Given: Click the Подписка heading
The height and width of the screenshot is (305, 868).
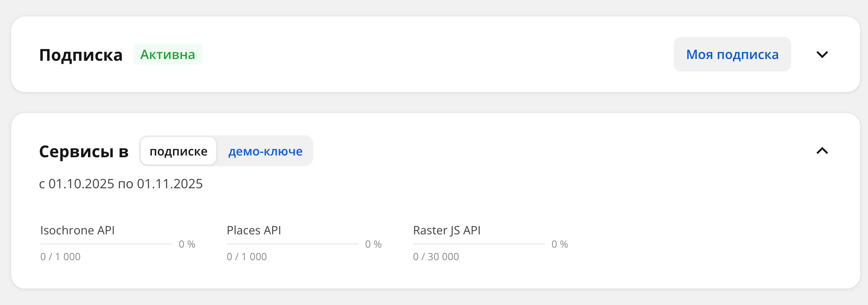Looking at the screenshot, I should coord(81,55).
